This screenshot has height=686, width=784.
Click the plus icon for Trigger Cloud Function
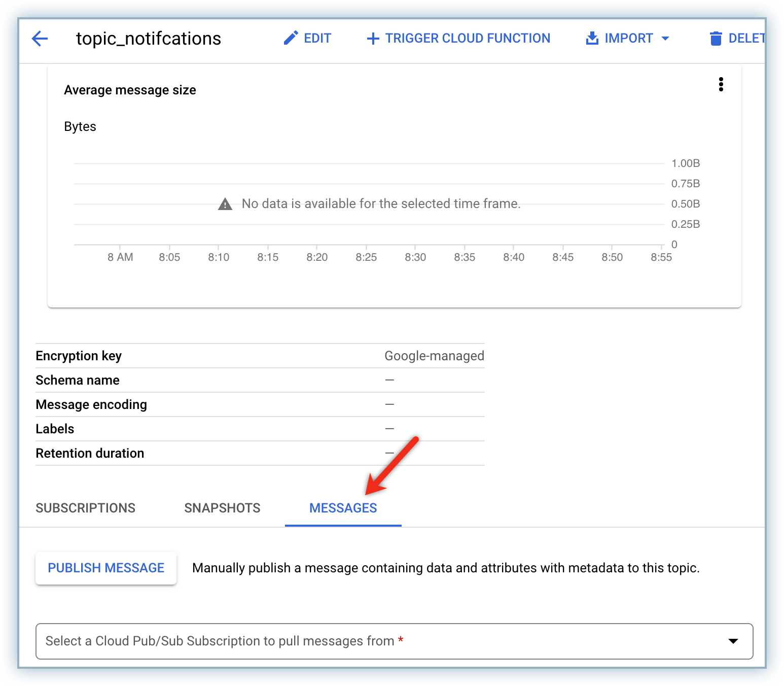(373, 39)
